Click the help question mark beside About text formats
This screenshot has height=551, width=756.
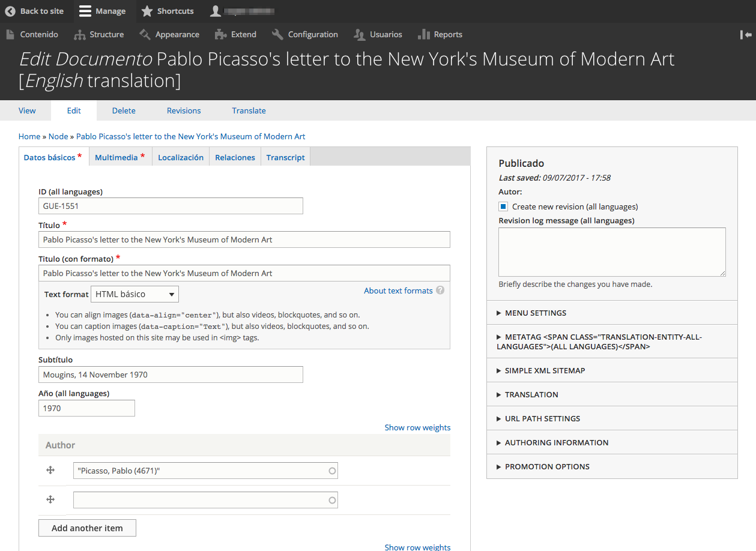click(440, 291)
